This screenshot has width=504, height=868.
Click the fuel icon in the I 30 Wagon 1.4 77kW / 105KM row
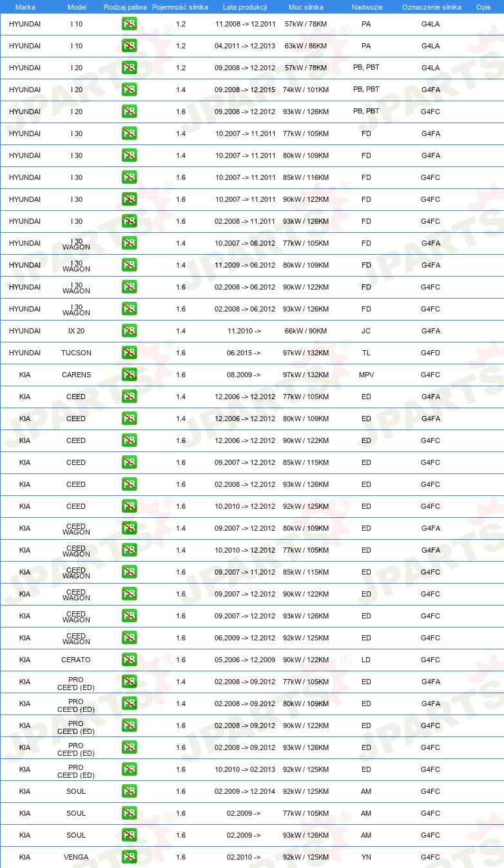coord(129,243)
